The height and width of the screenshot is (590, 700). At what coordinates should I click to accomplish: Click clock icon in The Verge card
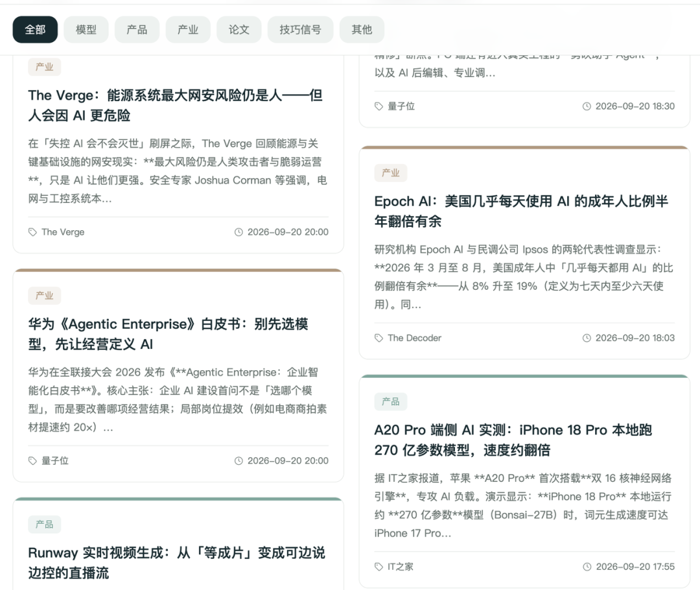(x=239, y=232)
